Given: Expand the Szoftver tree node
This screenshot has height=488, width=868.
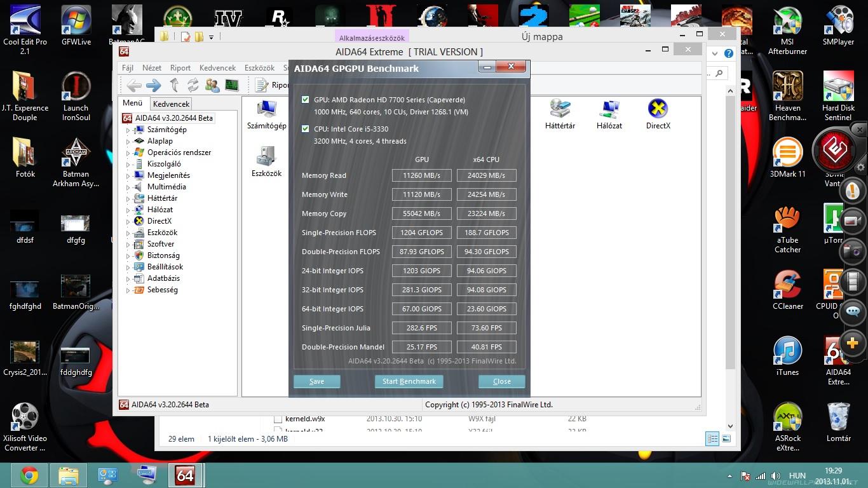Looking at the screenshot, I should [128, 244].
